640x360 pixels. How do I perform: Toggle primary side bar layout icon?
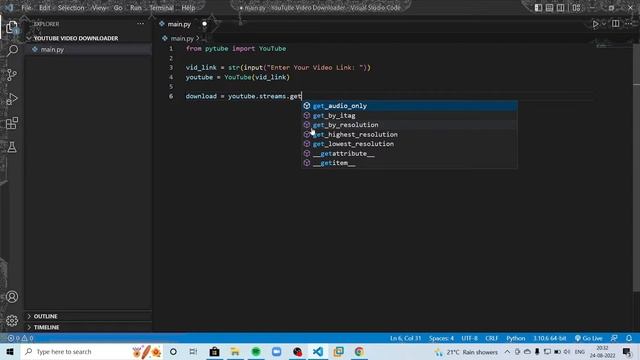538,8
